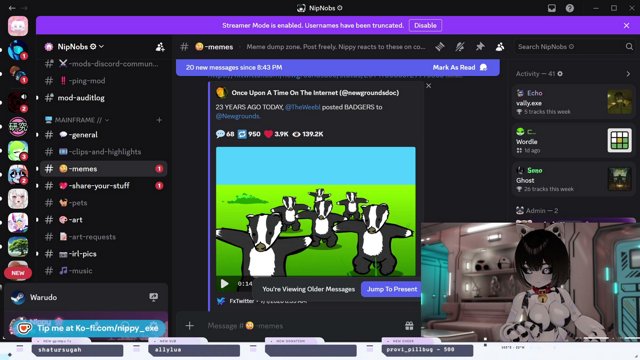Open the Ghost listening activity card
640x360 pixels.
(x=573, y=179)
